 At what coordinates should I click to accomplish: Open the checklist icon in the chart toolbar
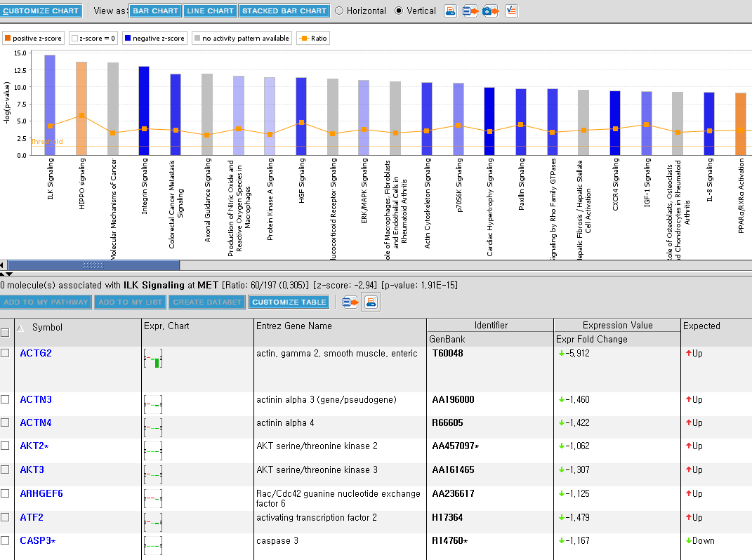pyautogui.click(x=511, y=11)
